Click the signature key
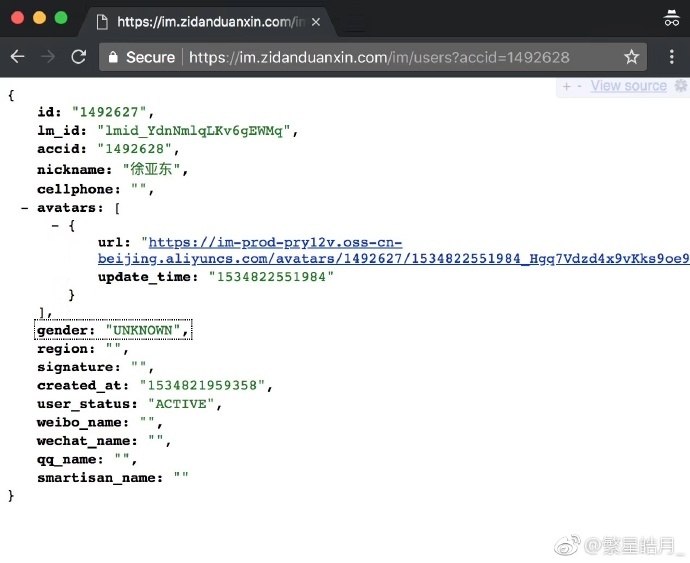The image size is (690, 563). [x=78, y=367]
